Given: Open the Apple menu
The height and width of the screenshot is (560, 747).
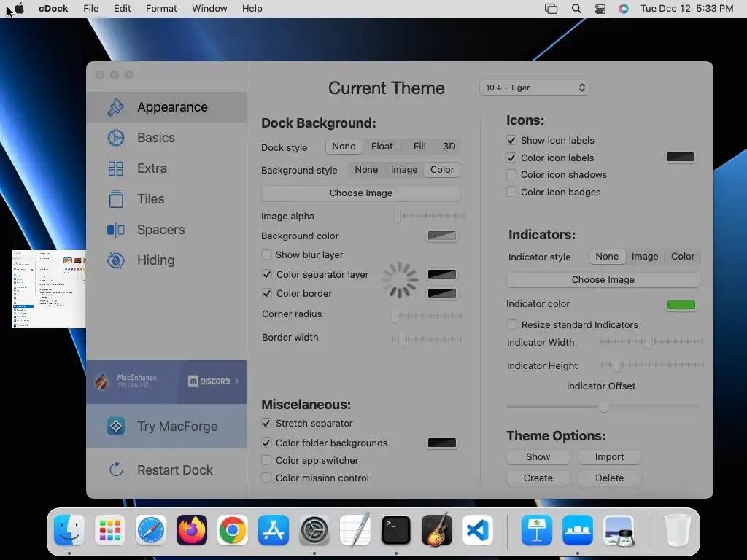Looking at the screenshot, I should tap(20, 9).
